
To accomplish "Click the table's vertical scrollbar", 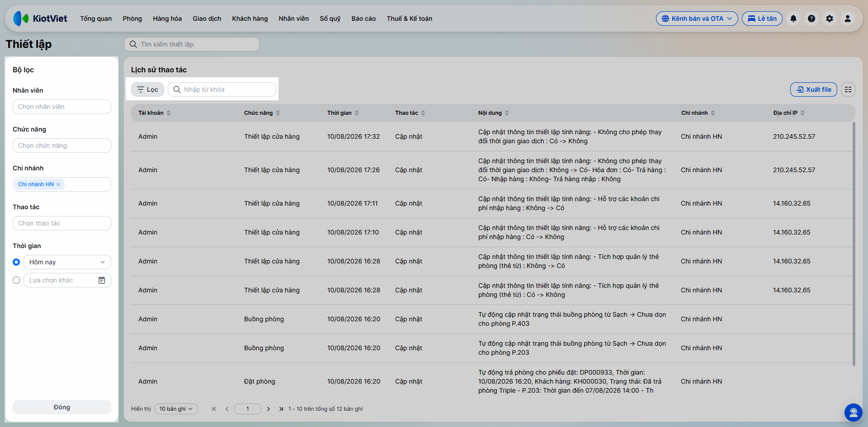I will 854,244.
